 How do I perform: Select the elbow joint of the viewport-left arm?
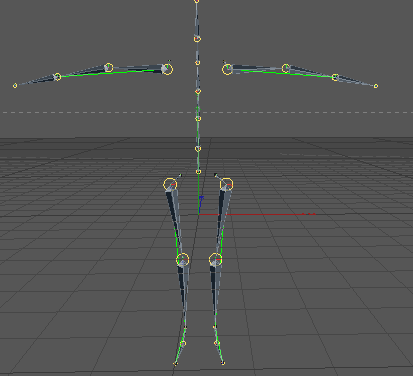point(109,67)
